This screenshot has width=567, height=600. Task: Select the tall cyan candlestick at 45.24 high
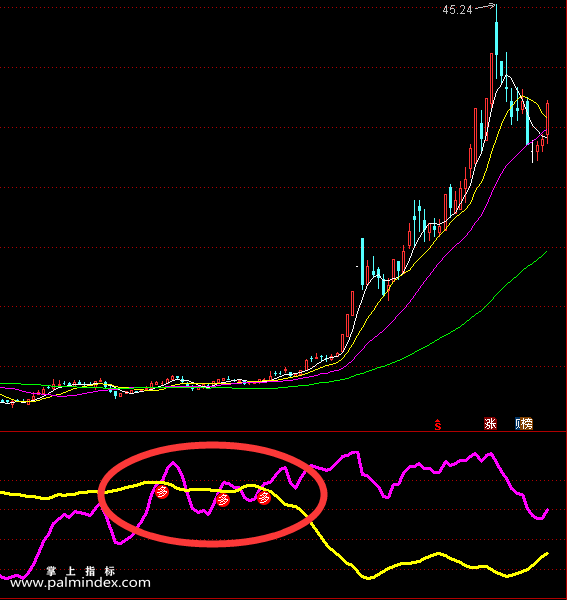(497, 38)
